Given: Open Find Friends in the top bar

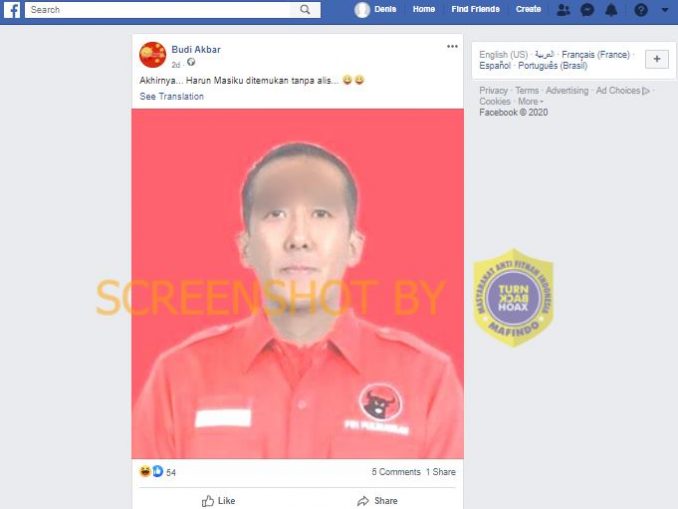Looking at the screenshot, I should click(x=475, y=9).
